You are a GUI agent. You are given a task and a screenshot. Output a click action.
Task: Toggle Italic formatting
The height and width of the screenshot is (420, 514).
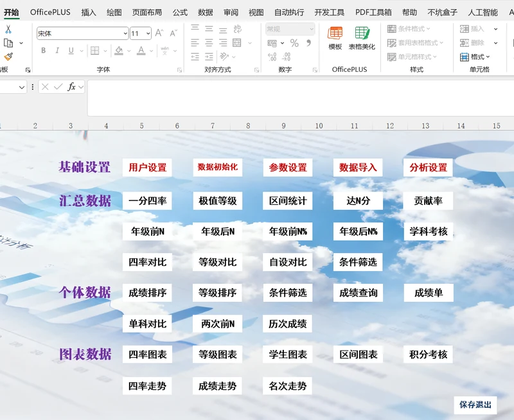(57, 51)
